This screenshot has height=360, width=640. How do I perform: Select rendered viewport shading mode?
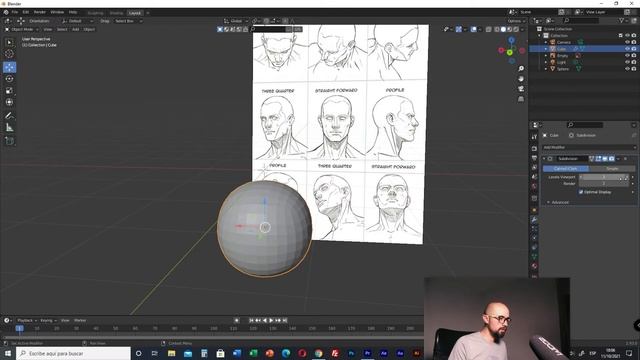point(516,29)
